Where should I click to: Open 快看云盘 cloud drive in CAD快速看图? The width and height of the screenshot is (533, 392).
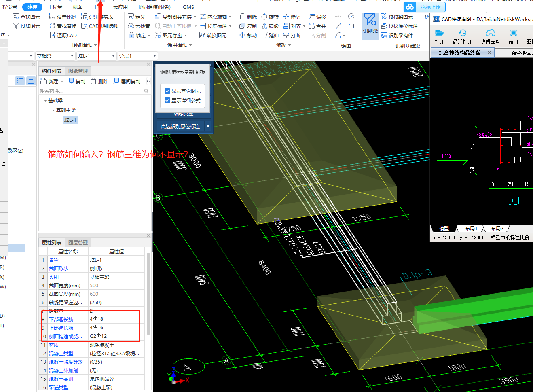490,36
